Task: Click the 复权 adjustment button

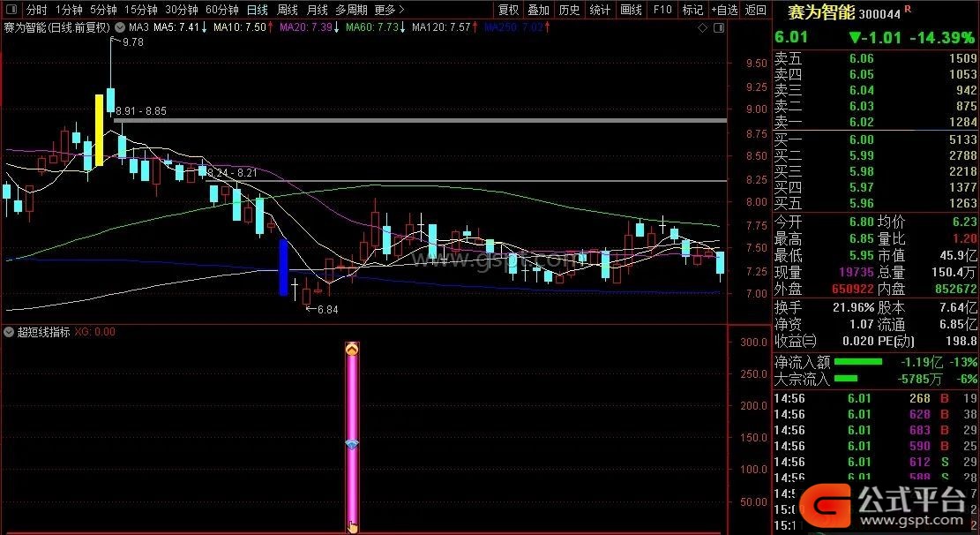Action: click(509, 10)
